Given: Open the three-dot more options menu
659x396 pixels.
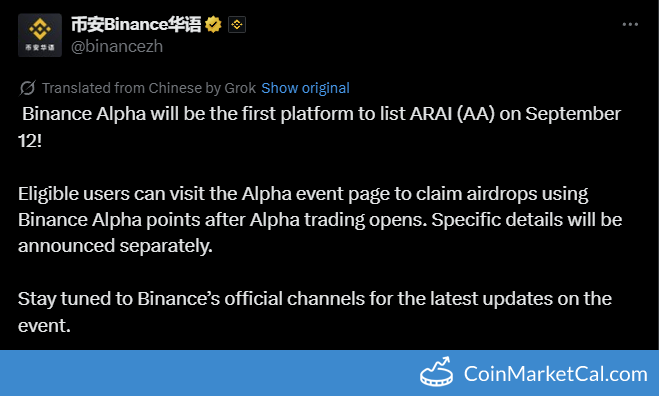Looking at the screenshot, I should coord(630,25).
